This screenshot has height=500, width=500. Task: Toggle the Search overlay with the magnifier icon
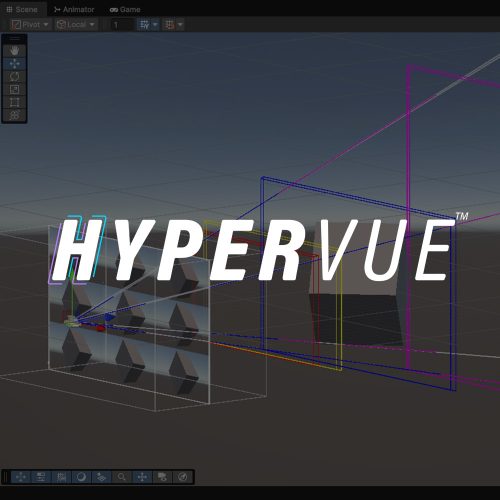pyautogui.click(x=122, y=477)
